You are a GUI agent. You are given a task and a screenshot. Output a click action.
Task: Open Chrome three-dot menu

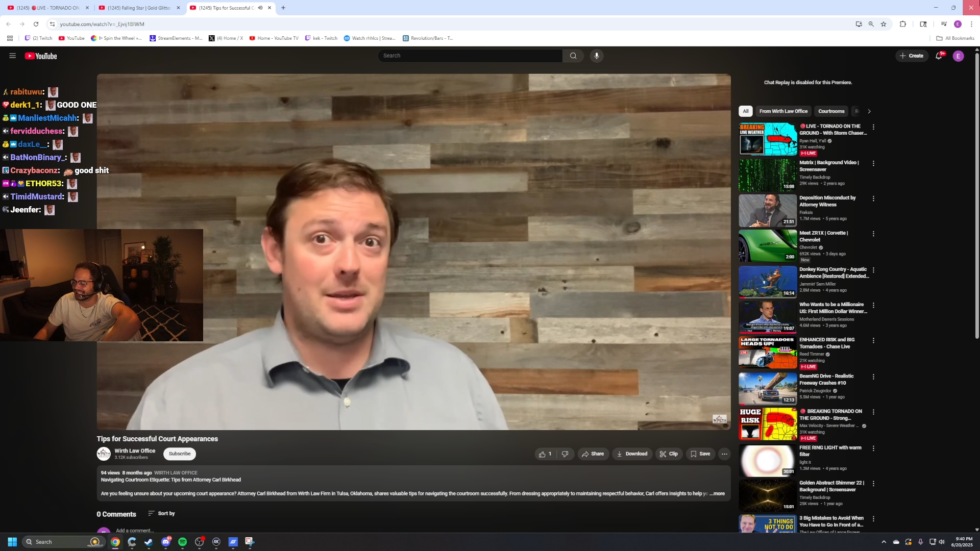(971, 24)
